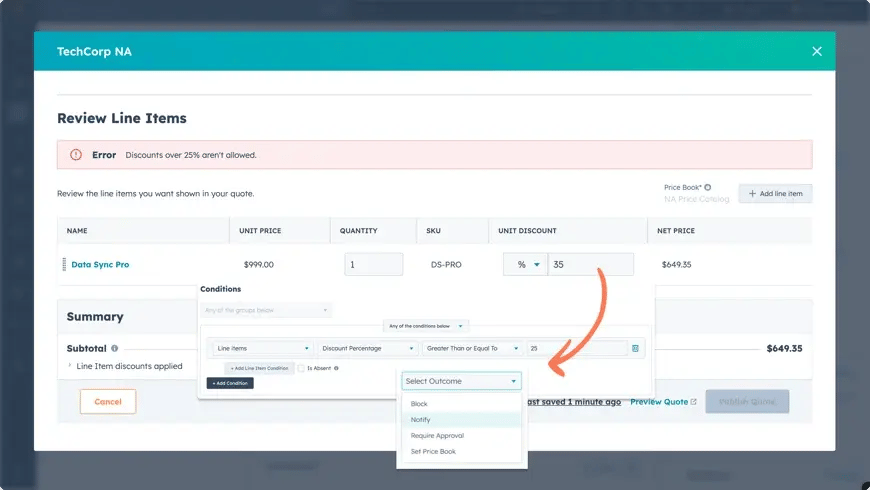Image resolution: width=870 pixels, height=490 pixels.
Task: Open the Select Outcome dropdown
Action: [x=461, y=381]
